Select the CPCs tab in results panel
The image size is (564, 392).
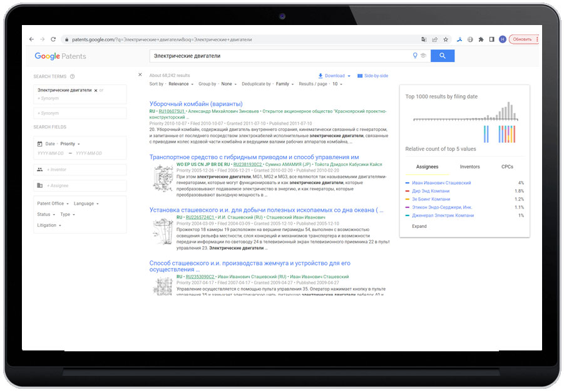pyautogui.click(x=508, y=167)
